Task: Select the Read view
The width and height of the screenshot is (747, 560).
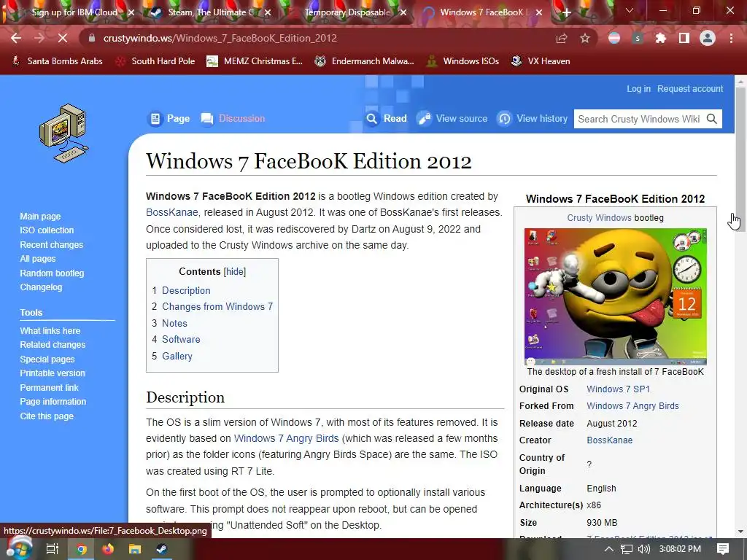Action: [387, 119]
